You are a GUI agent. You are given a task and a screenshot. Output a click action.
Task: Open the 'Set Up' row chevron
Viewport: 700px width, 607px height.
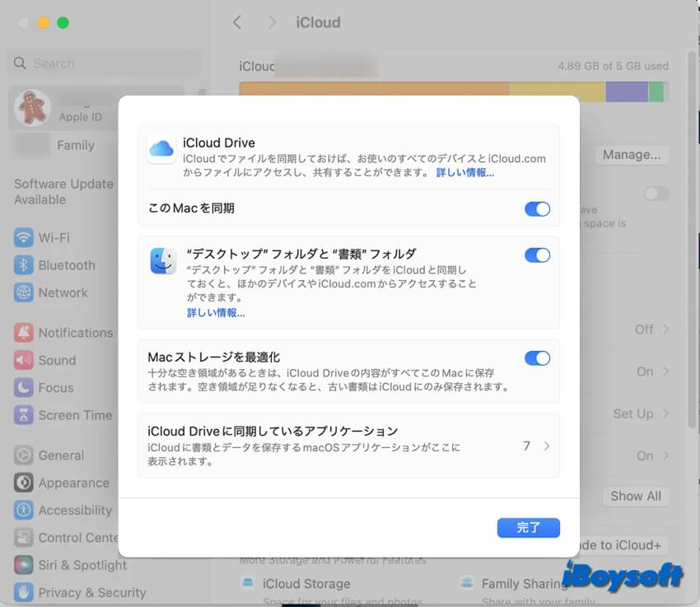coord(665,413)
